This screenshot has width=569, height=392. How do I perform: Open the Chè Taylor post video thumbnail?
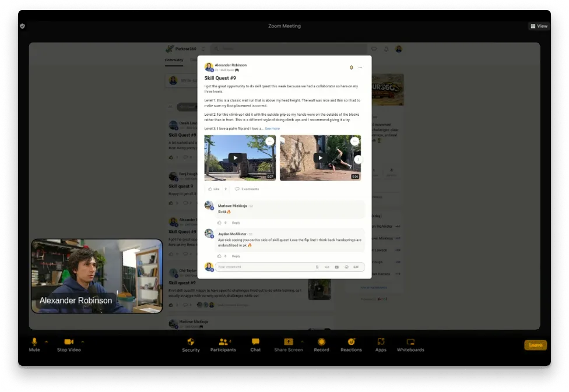click(319, 289)
